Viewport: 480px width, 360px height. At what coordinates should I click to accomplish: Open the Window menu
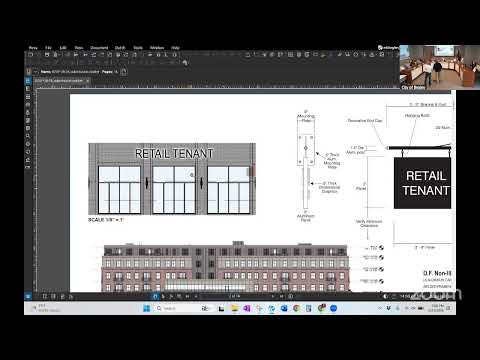point(157,48)
